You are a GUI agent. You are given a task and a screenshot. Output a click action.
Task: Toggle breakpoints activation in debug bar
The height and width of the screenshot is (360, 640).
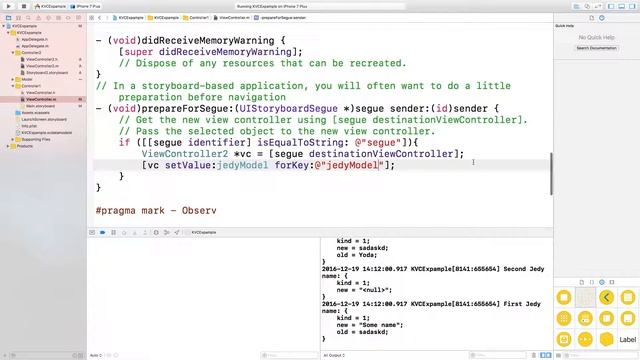point(102,232)
